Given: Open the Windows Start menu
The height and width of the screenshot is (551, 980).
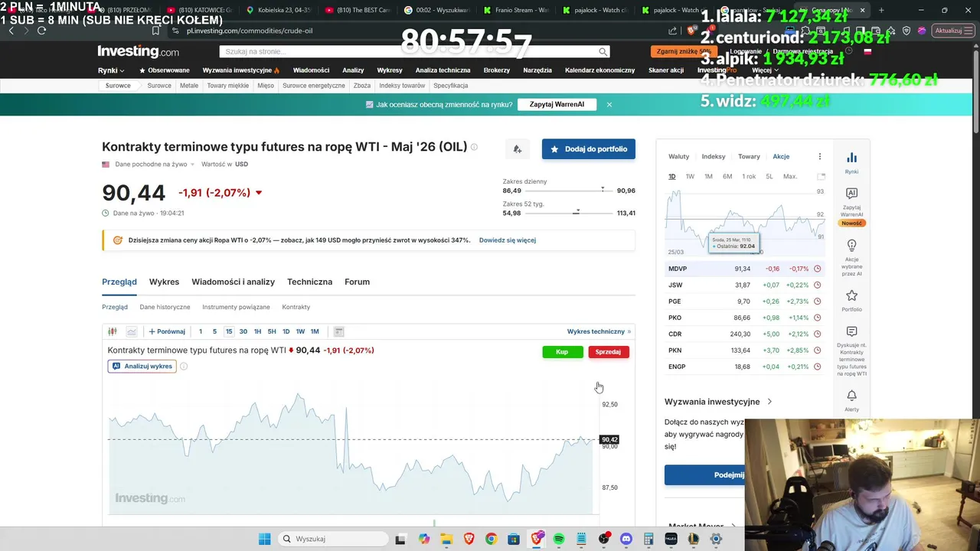Looking at the screenshot, I should click(264, 539).
